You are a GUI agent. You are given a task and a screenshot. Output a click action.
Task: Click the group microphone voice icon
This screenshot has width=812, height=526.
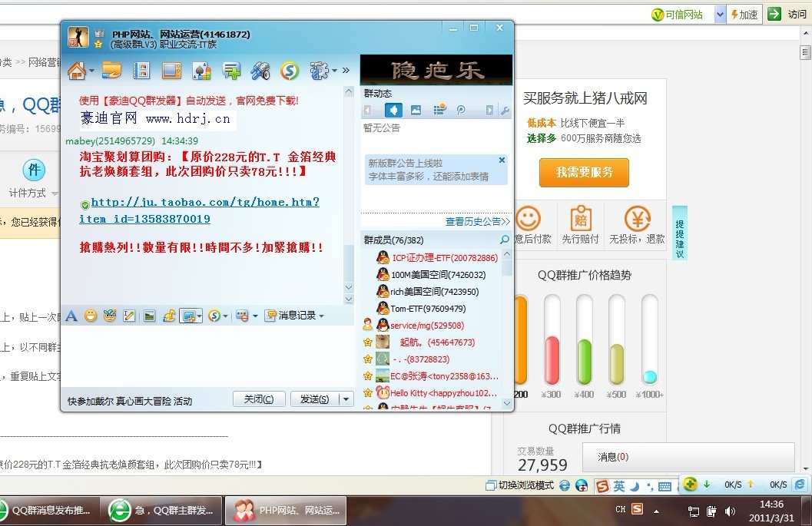(x=260, y=71)
